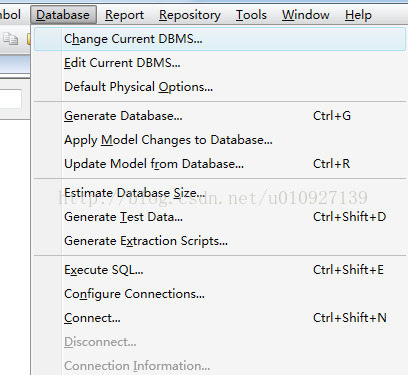Choose Edit Current DBMS entry
This screenshot has height=375, width=408.
pos(220,63)
